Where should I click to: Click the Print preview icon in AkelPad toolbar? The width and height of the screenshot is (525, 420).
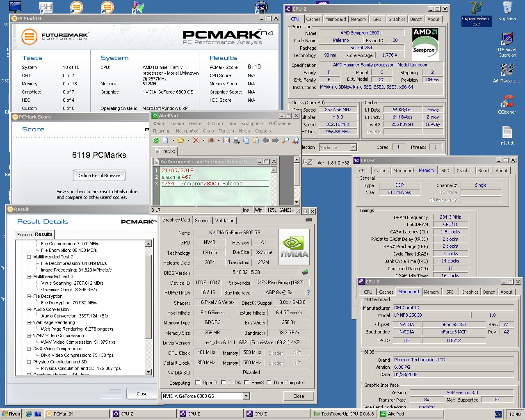[x=226, y=140]
